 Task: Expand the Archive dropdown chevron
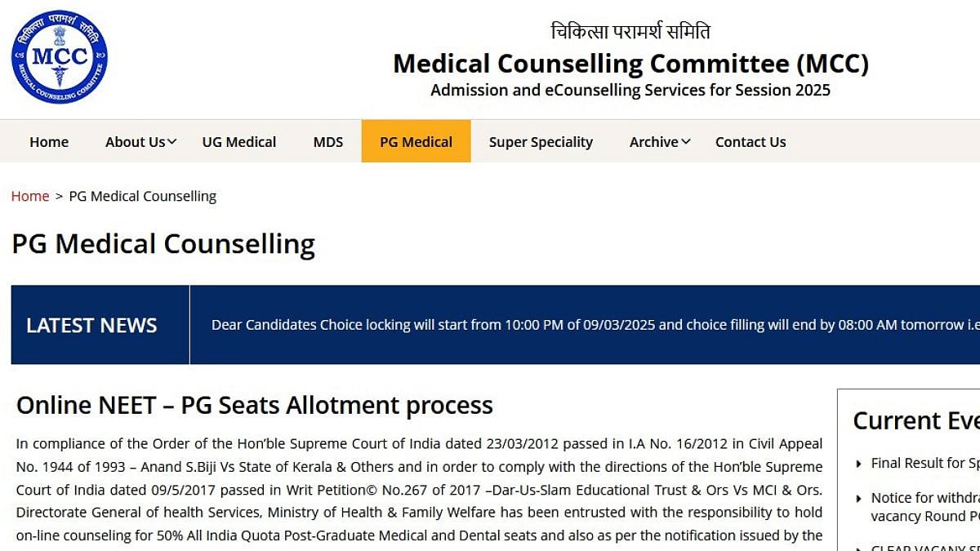(x=686, y=142)
